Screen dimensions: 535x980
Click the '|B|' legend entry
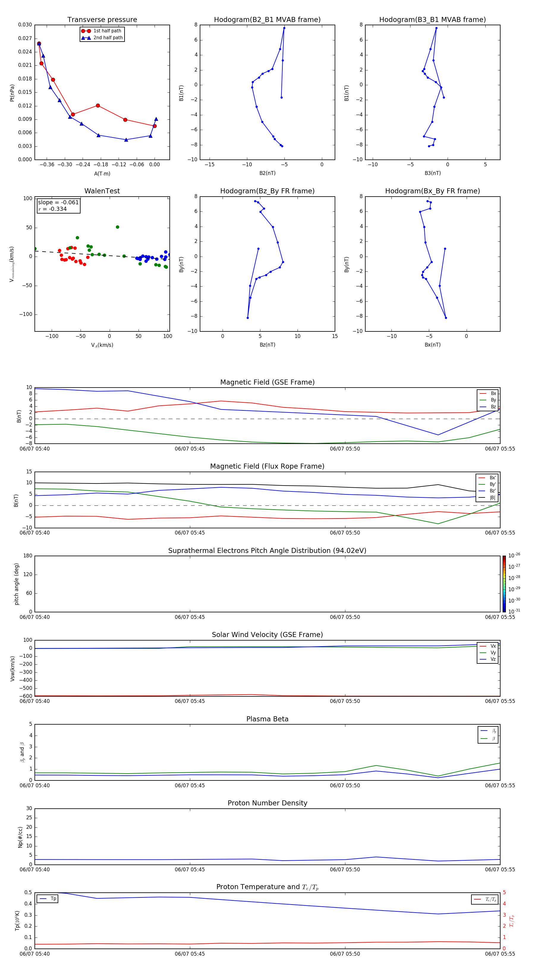coord(487,498)
